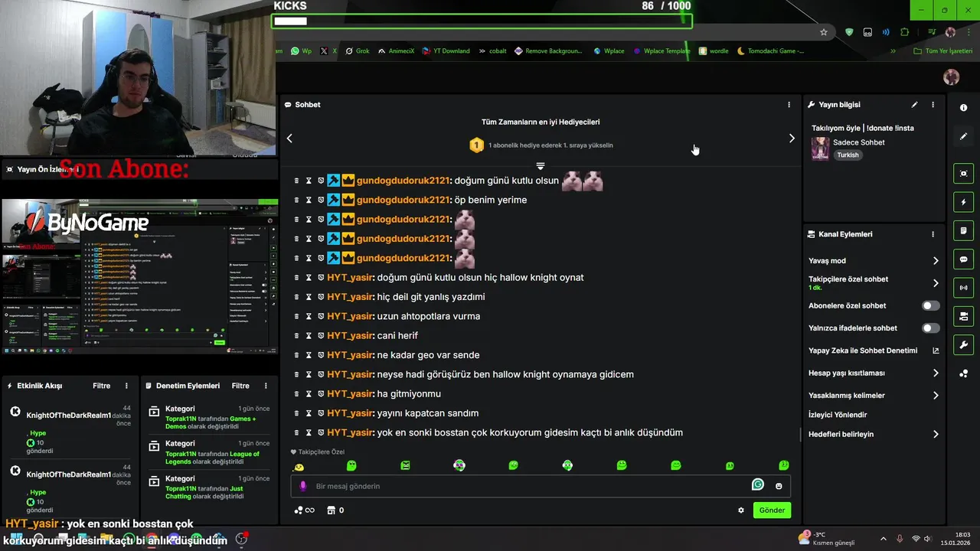Click the channel points infinity icon
Screen dimensions: 980x551
click(304, 510)
